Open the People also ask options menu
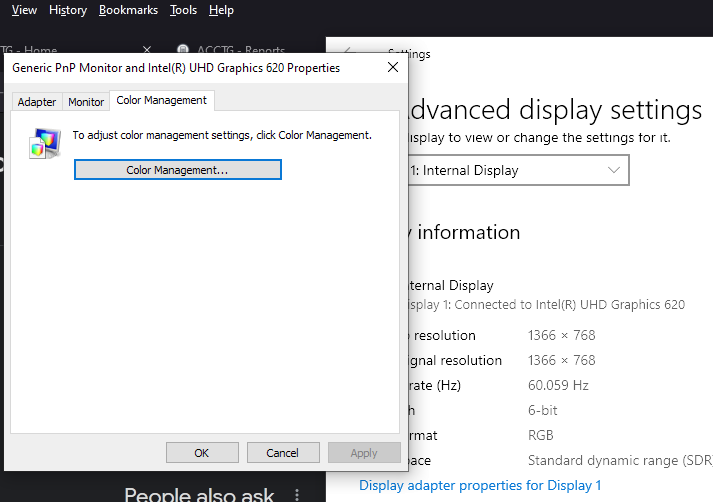Screen dimensions: 713x502 297,494
